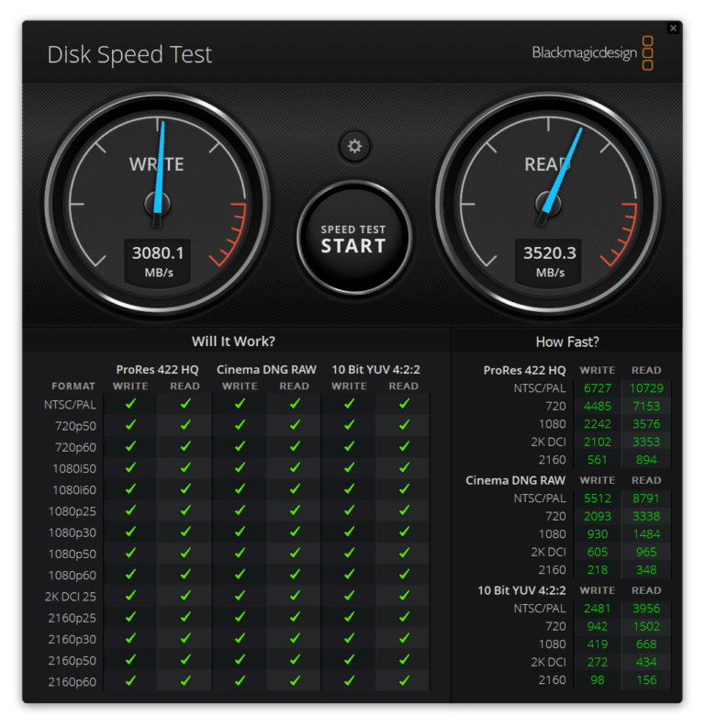Click ProRes 720 write value 4485
Image resolution: width=705 pixels, height=728 pixels.
click(x=598, y=407)
